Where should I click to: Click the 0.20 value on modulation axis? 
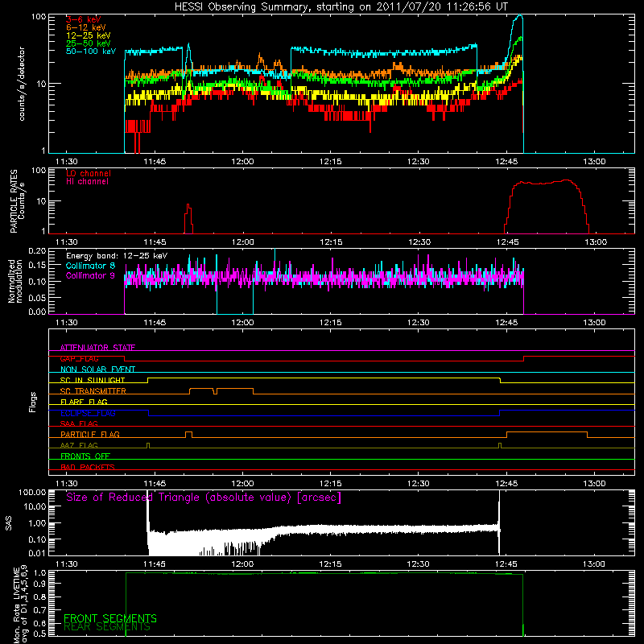pyautogui.click(x=37, y=250)
